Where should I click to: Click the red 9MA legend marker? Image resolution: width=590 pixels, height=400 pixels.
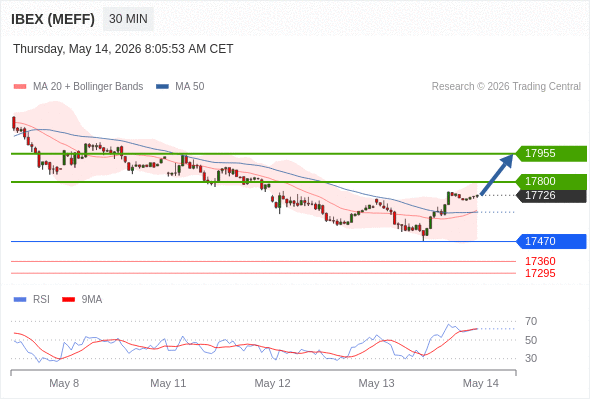(x=68, y=300)
